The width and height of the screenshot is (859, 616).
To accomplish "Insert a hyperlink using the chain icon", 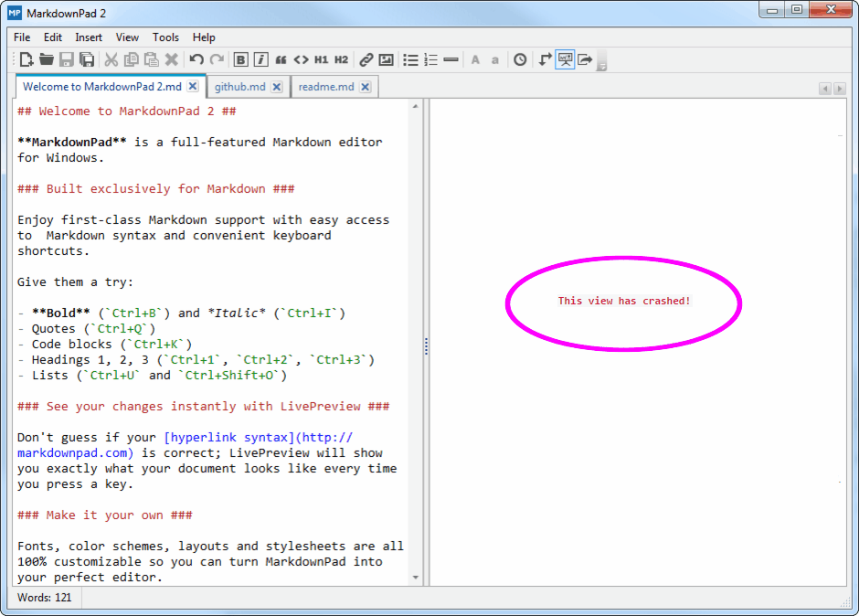I will point(366,59).
